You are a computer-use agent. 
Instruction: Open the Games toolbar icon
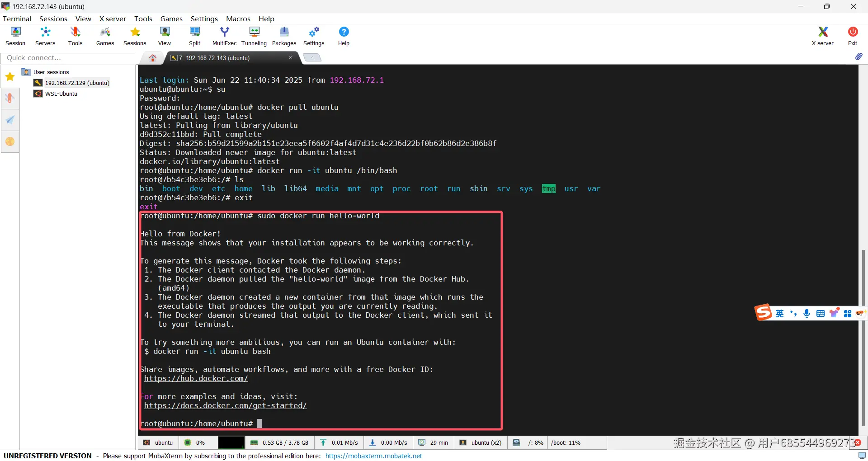[105, 36]
